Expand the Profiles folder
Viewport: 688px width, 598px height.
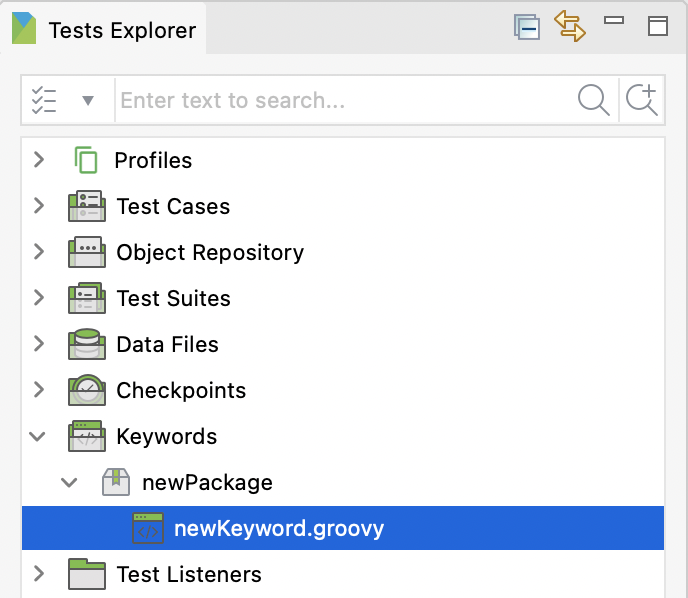(39, 160)
